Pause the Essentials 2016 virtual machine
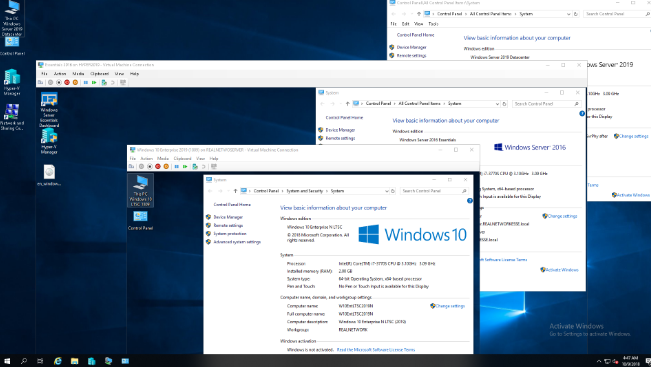Image resolution: width=651 pixels, height=367 pixels. click(86, 83)
